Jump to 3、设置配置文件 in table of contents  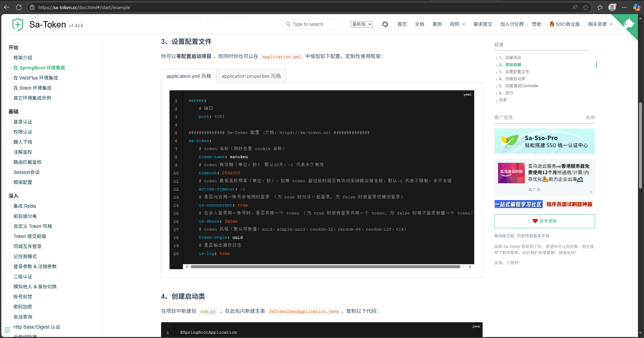pos(514,72)
